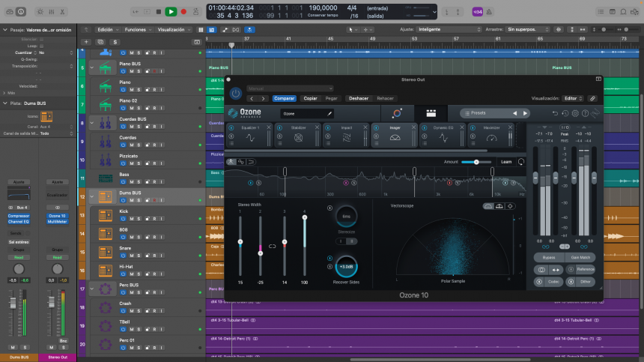This screenshot has height=362, width=644.
Task: Select the Equalizer 1 module
Action: pos(249,136)
